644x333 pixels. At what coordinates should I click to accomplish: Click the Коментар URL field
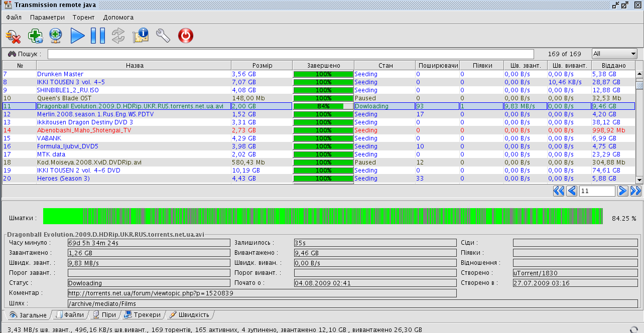pos(262,293)
